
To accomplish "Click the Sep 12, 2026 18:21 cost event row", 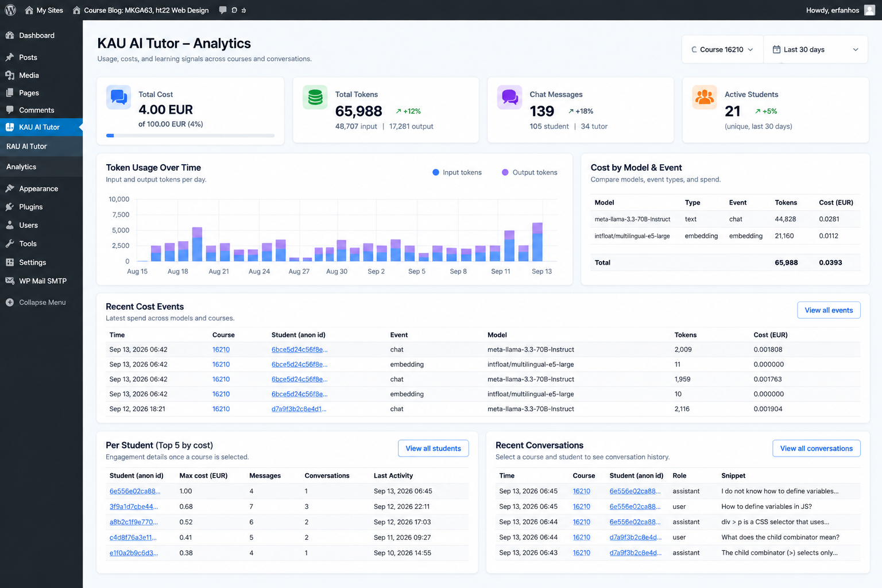I will (x=483, y=409).
